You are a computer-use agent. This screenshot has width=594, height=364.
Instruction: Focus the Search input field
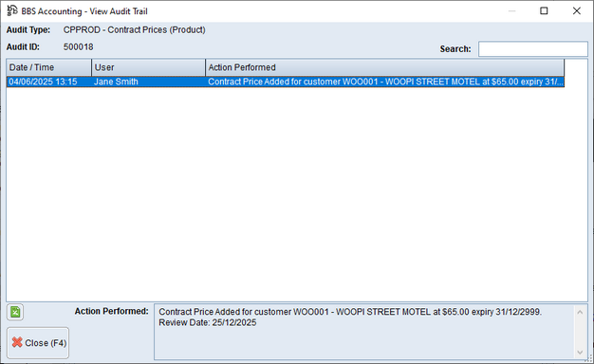coord(533,49)
